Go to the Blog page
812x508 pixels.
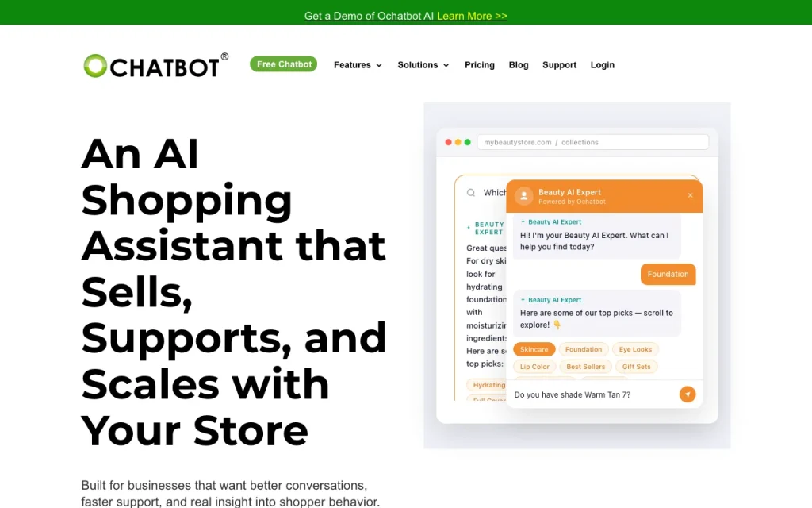[519, 65]
